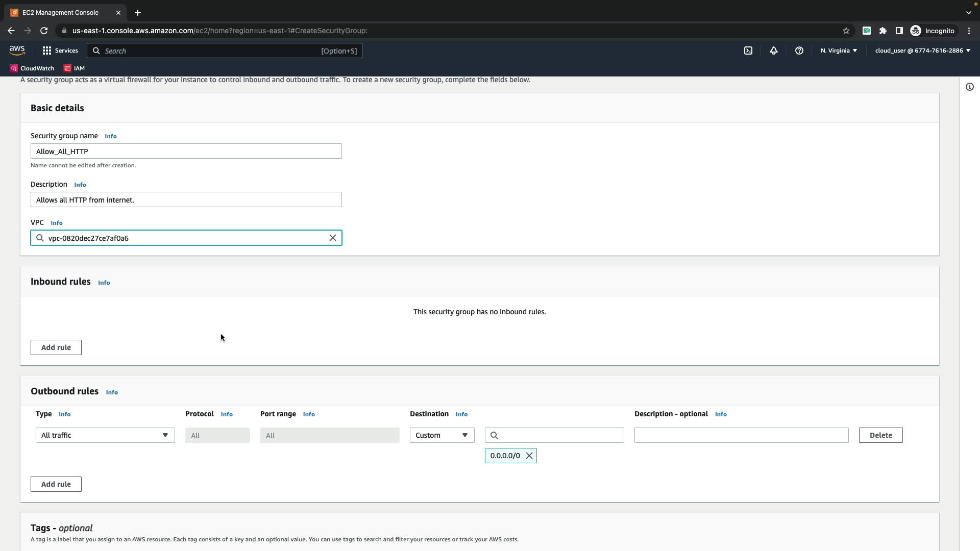Add rule under Inbound rules
Screen dimensions: 980x551
[56, 347]
